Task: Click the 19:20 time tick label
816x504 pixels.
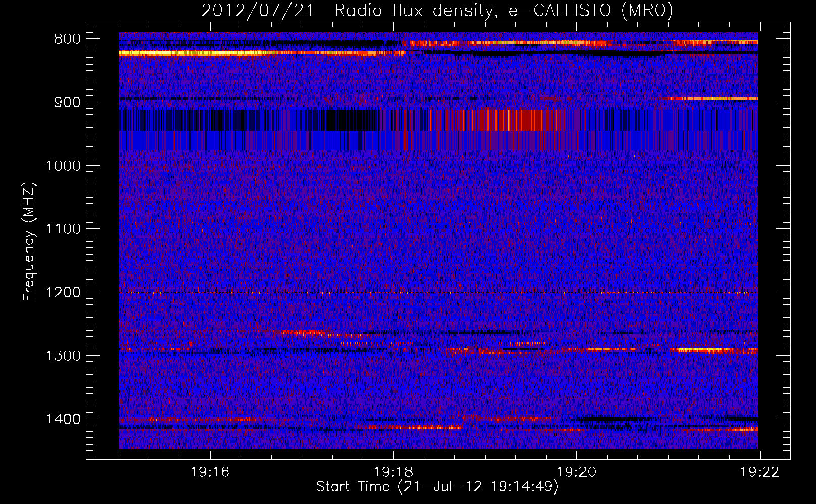Action: click(576, 472)
